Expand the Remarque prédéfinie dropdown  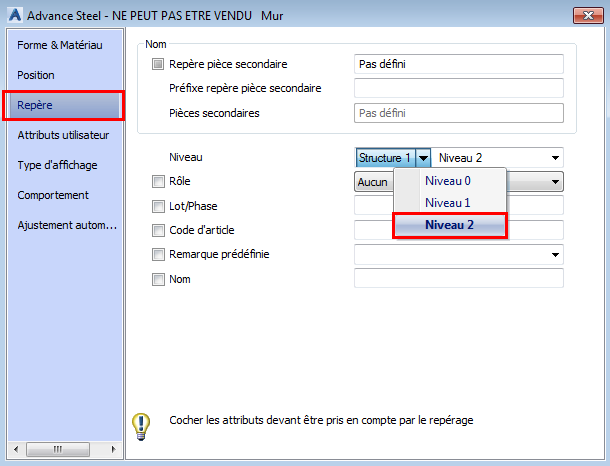pos(555,255)
